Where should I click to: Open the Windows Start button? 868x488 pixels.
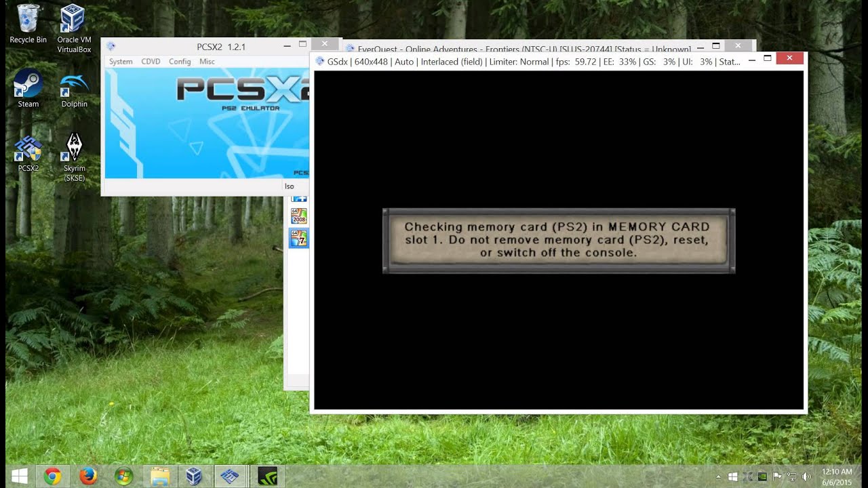(20, 476)
